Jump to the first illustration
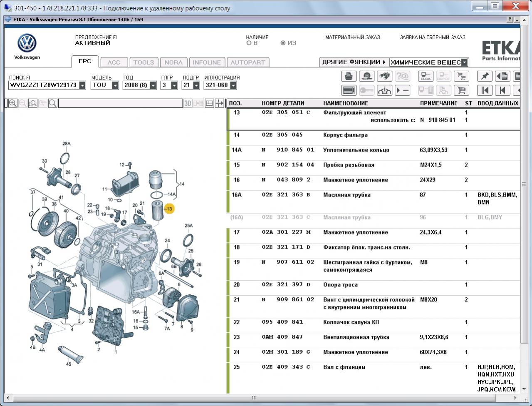Screen dimensions: 532x406 click(x=485, y=90)
